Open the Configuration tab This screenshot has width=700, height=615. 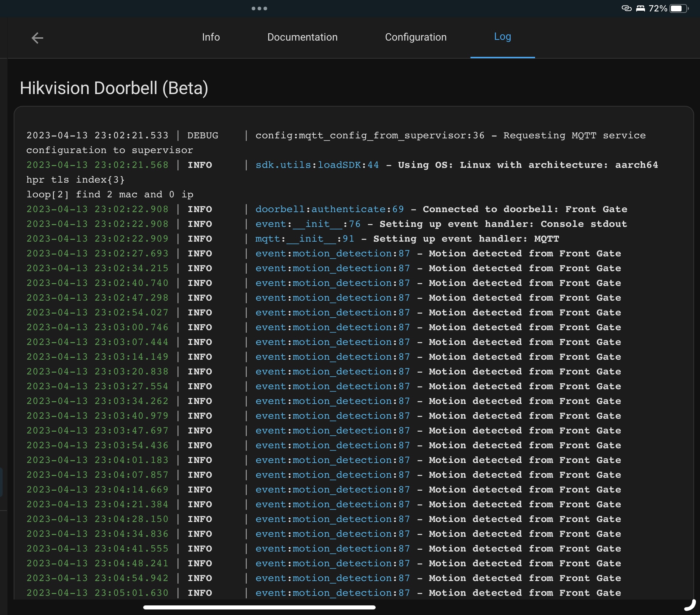(415, 37)
